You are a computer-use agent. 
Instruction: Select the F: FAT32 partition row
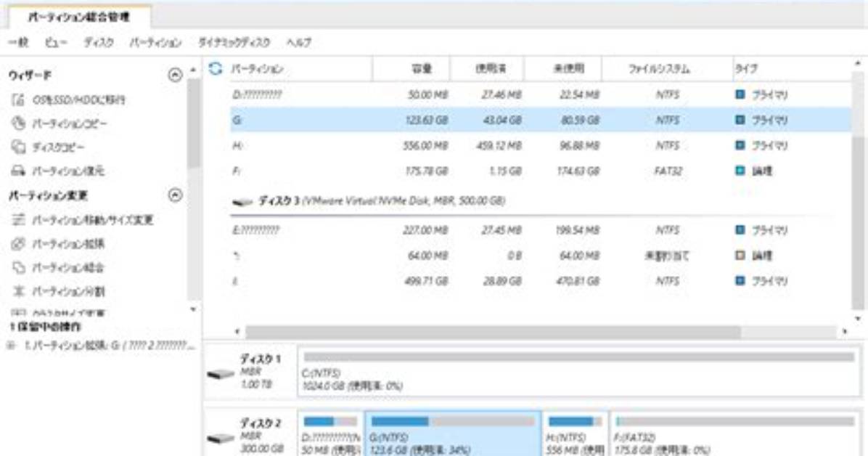tap(540, 171)
